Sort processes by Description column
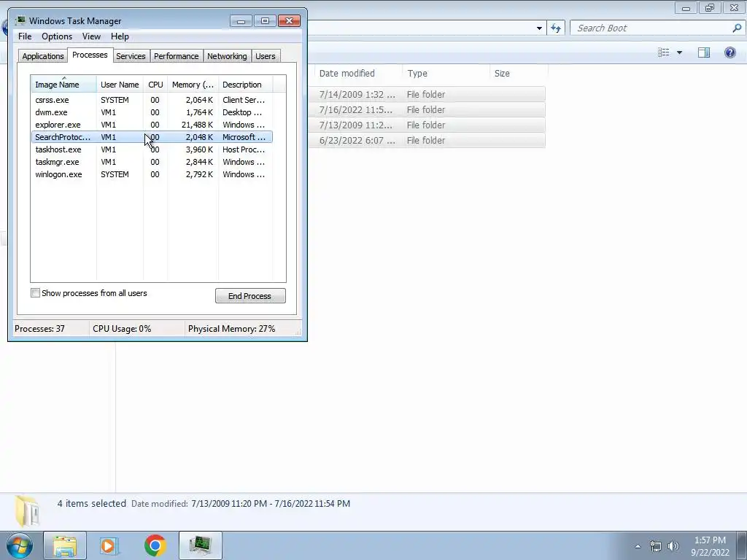Image resolution: width=747 pixels, height=560 pixels. (245, 85)
